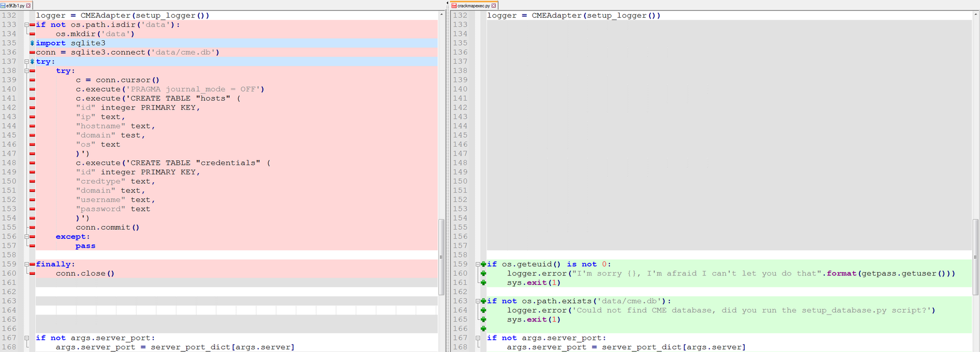Click the removed marker on sqlite3.connect line
This screenshot has height=352, width=980.
[32, 52]
